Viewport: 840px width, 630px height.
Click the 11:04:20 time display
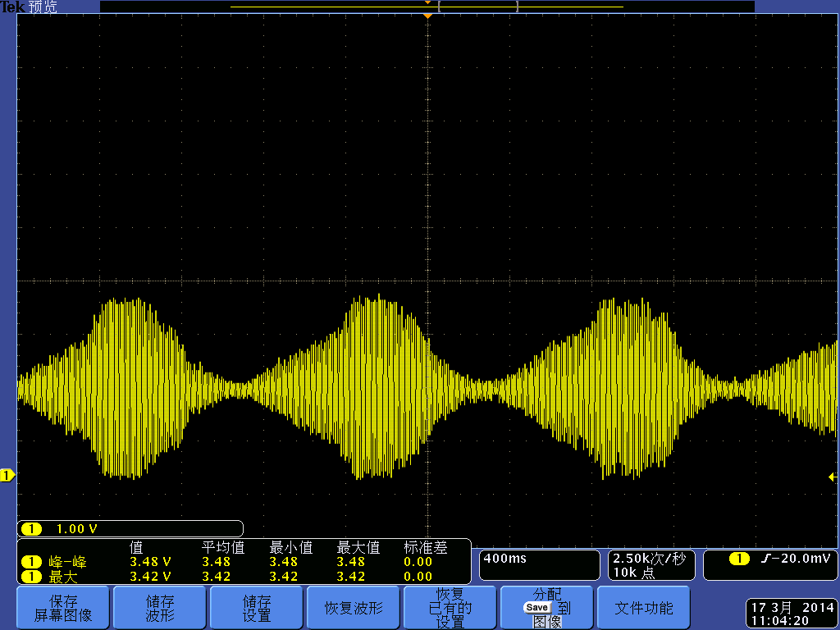(780, 621)
